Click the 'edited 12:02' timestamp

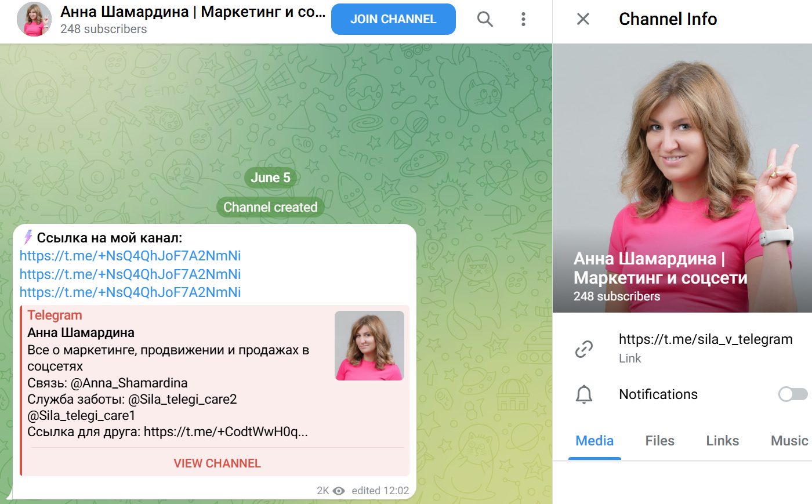pyautogui.click(x=380, y=491)
